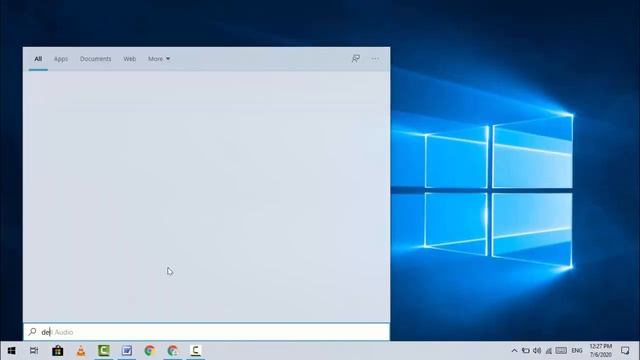Image resolution: width=640 pixels, height=360 pixels.
Task: Open the second Chrome icon with badge
Action: pyautogui.click(x=173, y=350)
